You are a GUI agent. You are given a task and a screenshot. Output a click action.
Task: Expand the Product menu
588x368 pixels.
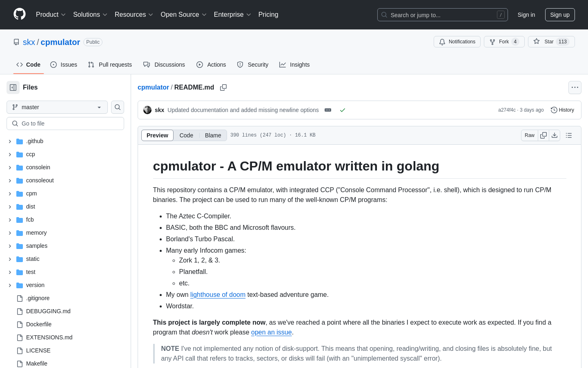click(51, 15)
